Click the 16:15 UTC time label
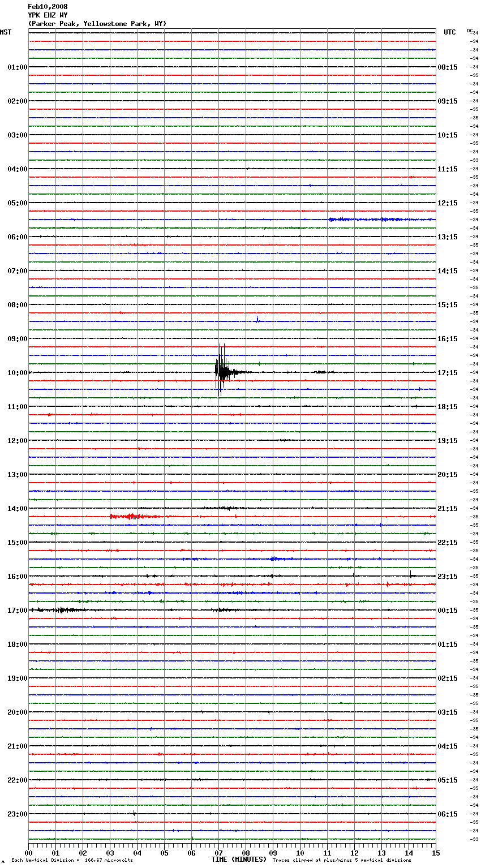 (448, 338)
